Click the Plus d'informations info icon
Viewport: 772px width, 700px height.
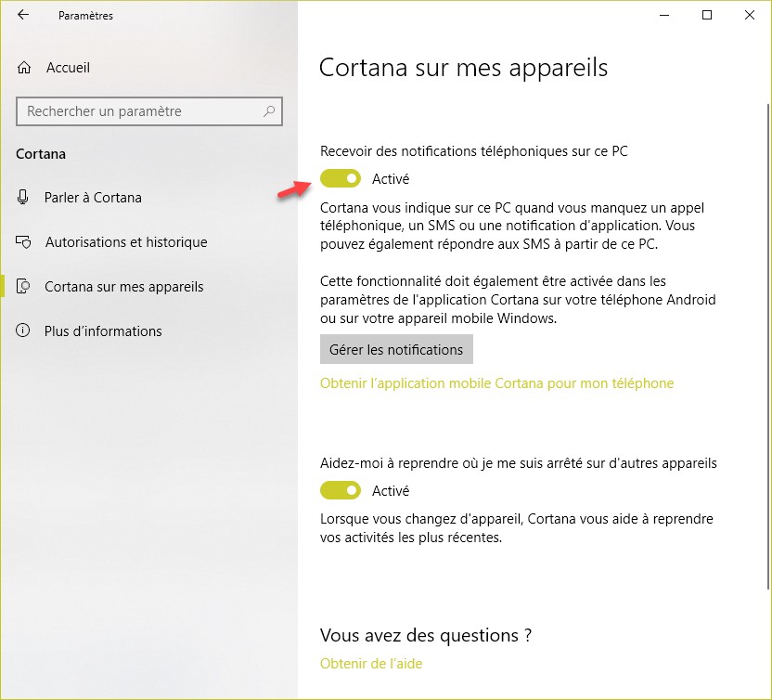22,331
